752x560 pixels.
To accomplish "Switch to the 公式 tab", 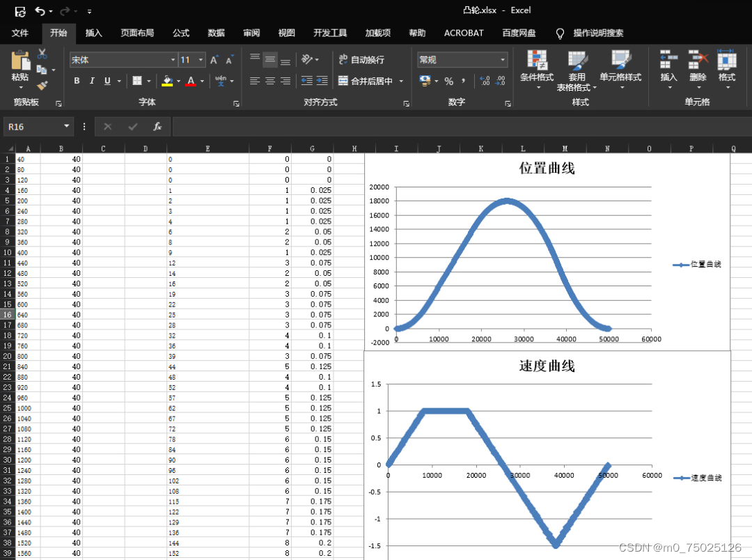I will point(181,33).
